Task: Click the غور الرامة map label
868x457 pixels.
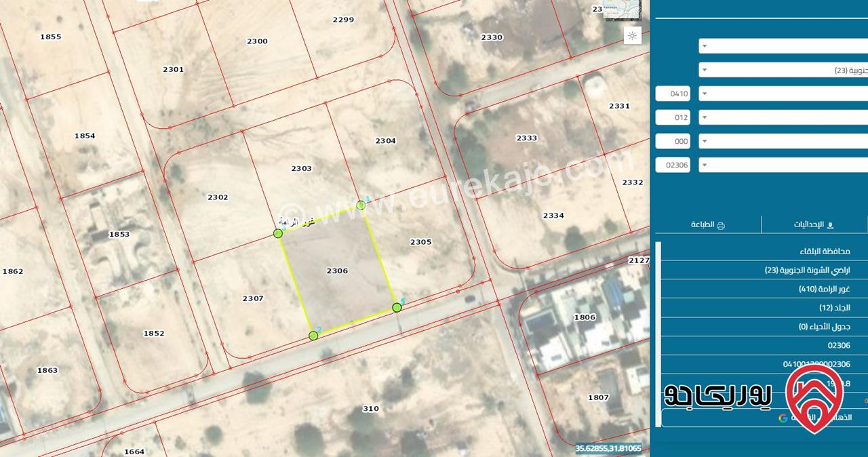Action: [296, 222]
